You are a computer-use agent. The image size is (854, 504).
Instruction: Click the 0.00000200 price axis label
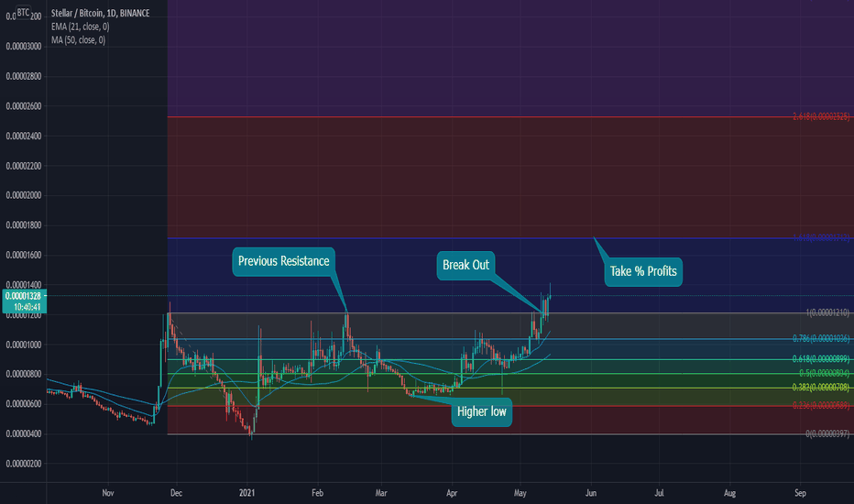point(24,464)
